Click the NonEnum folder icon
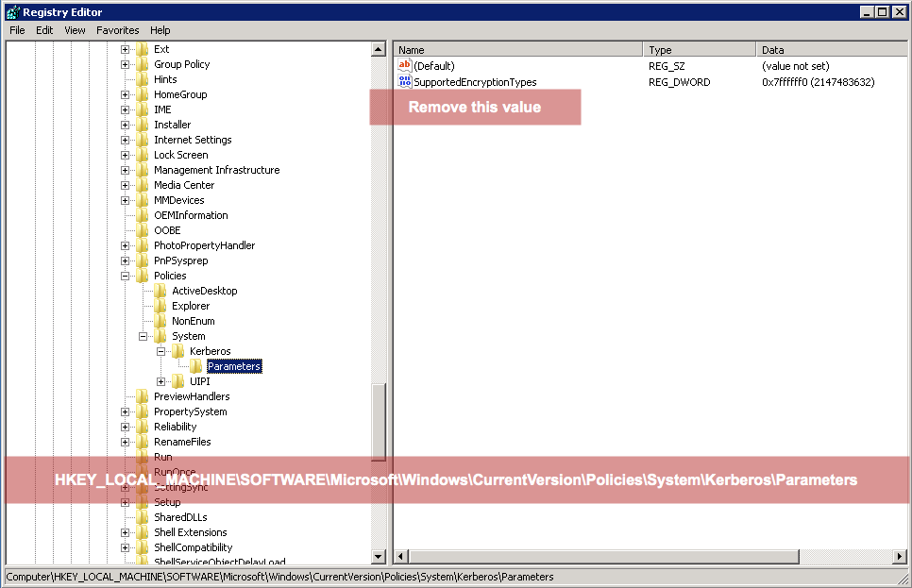912x588 pixels. tap(160, 322)
